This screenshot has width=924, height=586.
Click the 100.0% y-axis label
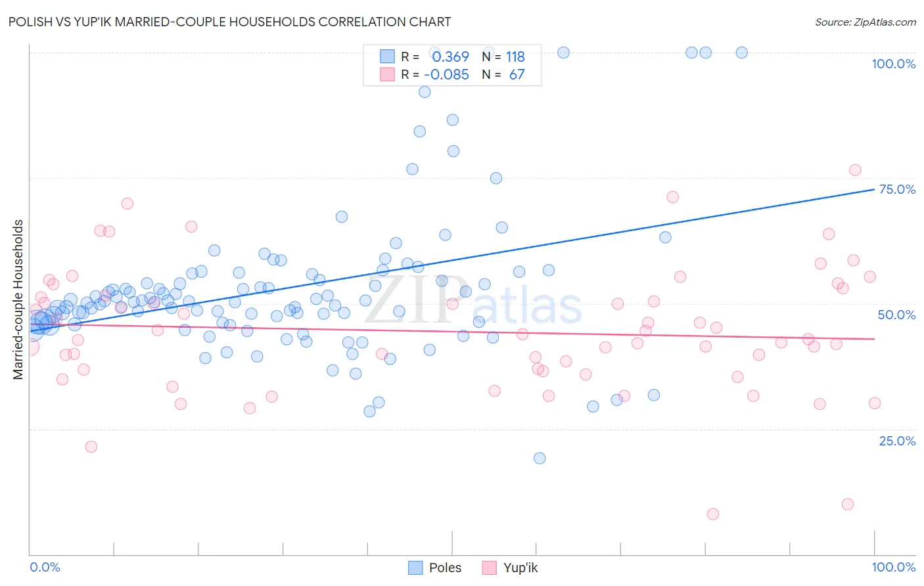pyautogui.click(x=893, y=64)
